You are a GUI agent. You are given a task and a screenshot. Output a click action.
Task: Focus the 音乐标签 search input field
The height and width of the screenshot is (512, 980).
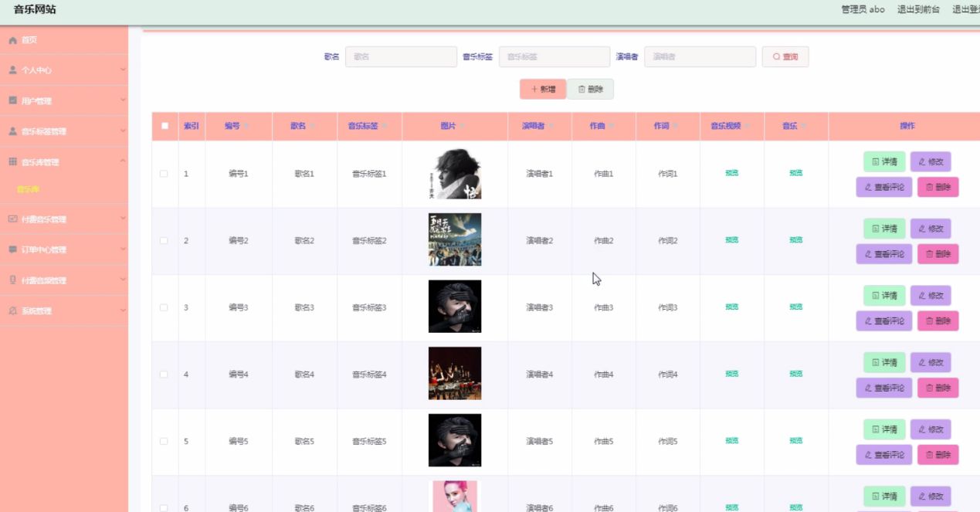554,57
